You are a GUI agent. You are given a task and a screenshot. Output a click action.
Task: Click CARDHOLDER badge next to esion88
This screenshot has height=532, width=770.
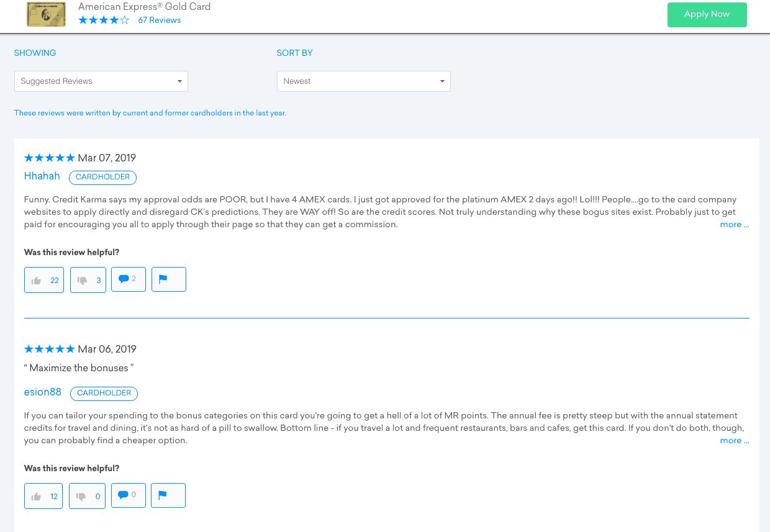[104, 394]
